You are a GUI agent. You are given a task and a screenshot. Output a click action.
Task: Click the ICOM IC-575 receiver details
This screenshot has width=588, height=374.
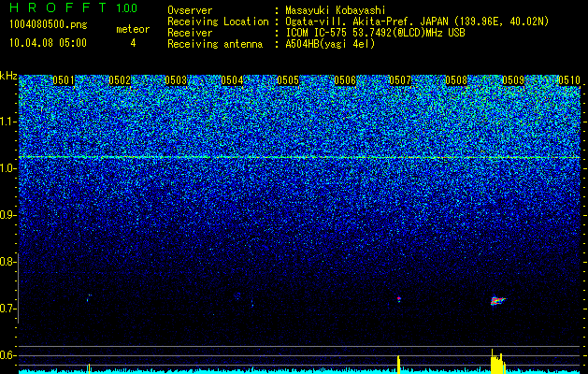(x=375, y=33)
